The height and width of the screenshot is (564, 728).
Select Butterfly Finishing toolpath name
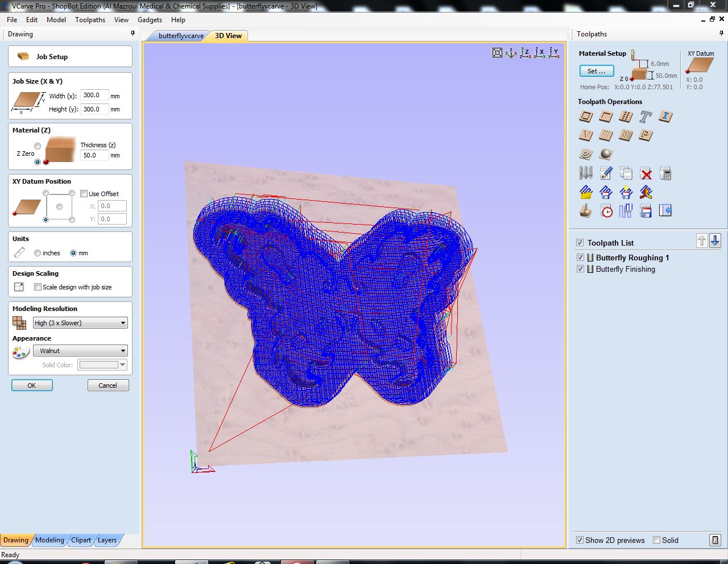[625, 269]
